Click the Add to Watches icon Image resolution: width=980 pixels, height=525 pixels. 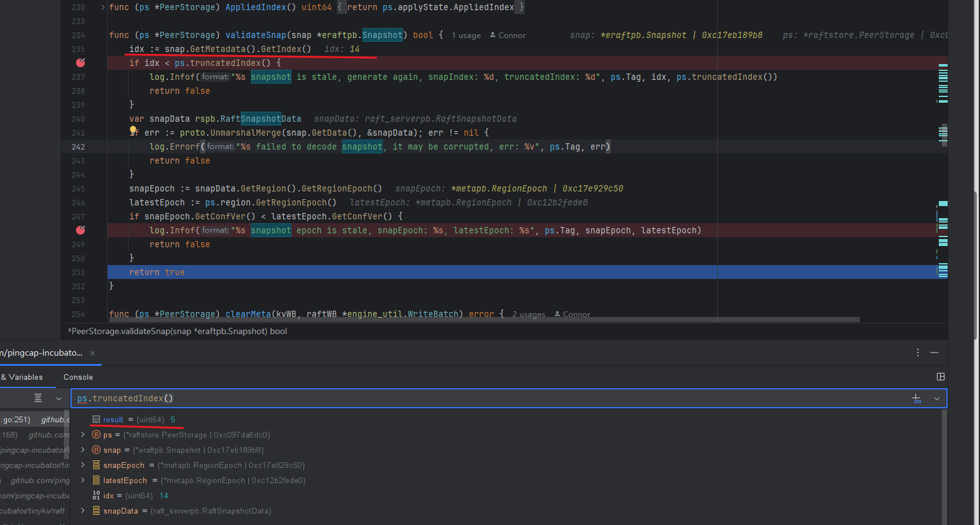(916, 398)
